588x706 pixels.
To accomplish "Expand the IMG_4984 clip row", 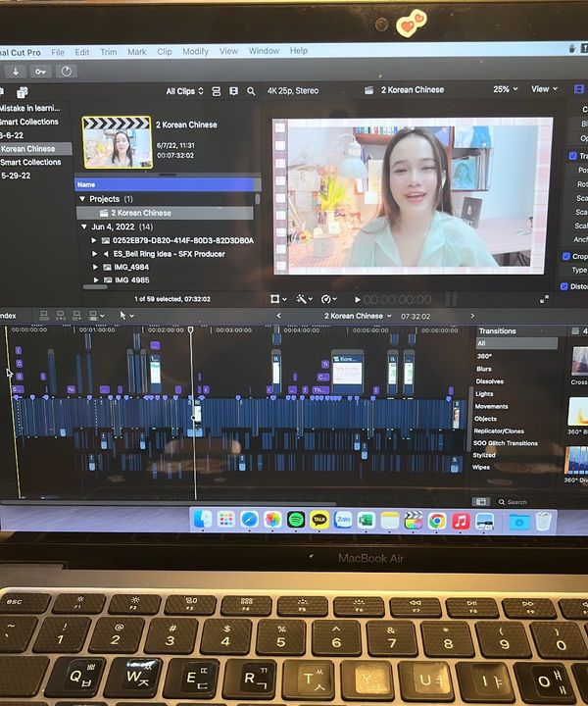I will tap(95, 267).
